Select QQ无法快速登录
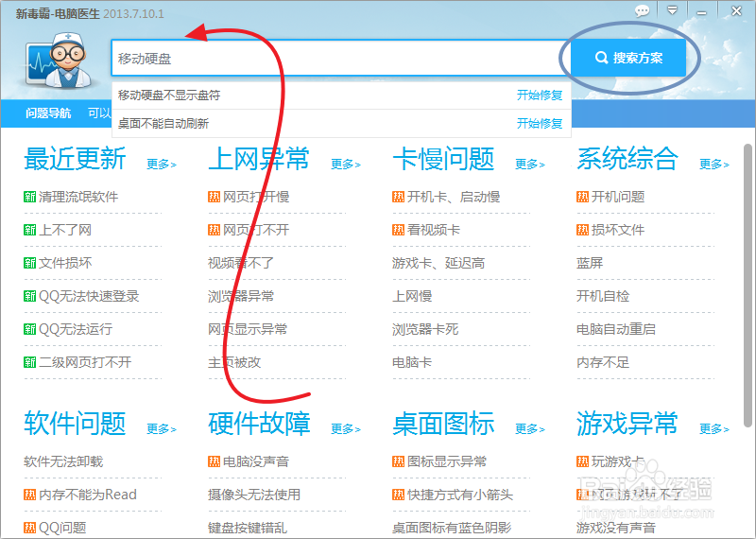Viewport: 756px width, 539px height. click(89, 296)
